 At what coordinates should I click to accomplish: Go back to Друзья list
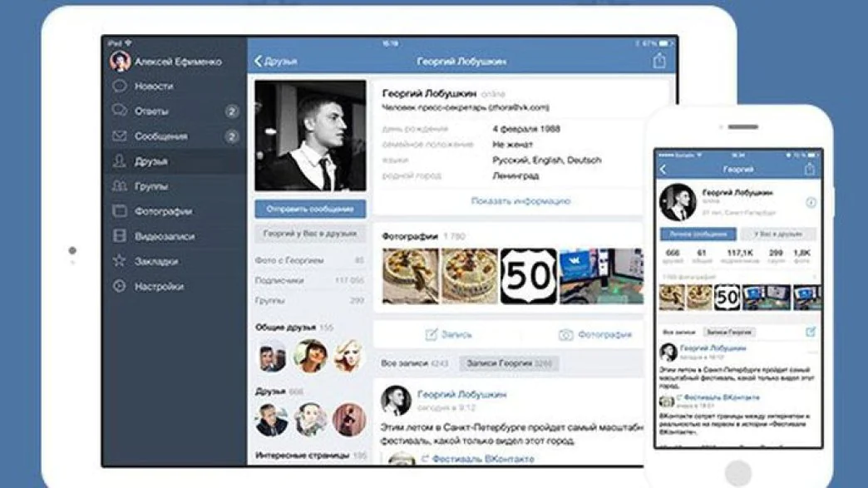click(x=276, y=62)
